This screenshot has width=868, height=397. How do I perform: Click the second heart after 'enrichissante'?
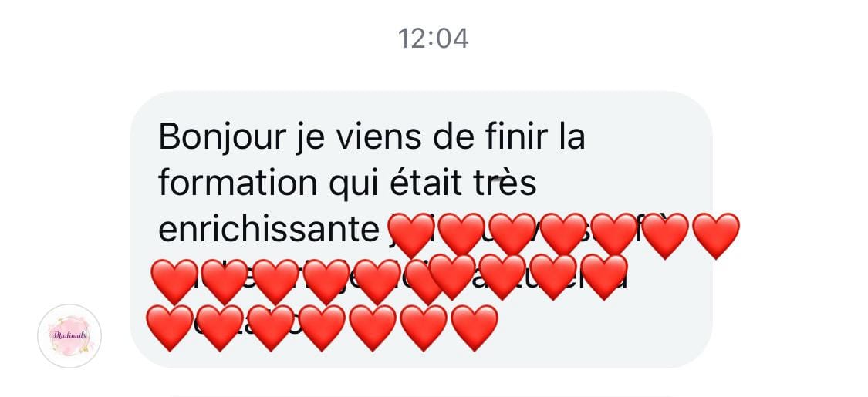461,236
